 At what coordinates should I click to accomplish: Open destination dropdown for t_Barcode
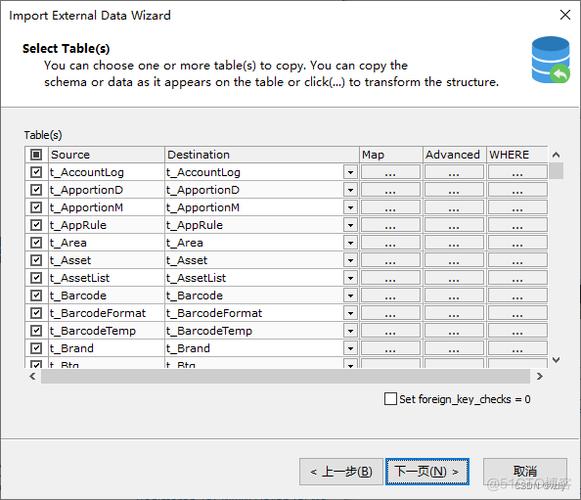350,295
